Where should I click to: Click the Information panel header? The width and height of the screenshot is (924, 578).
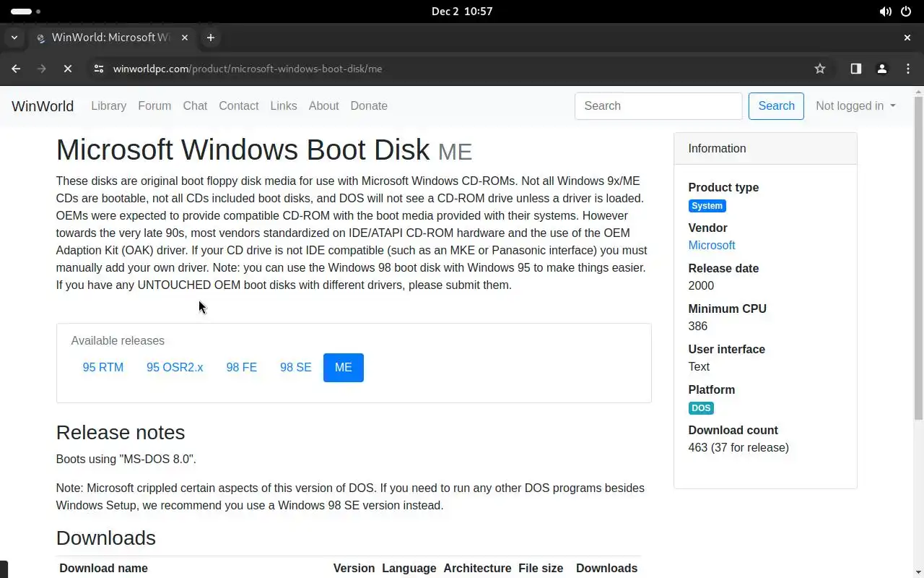[x=765, y=148]
